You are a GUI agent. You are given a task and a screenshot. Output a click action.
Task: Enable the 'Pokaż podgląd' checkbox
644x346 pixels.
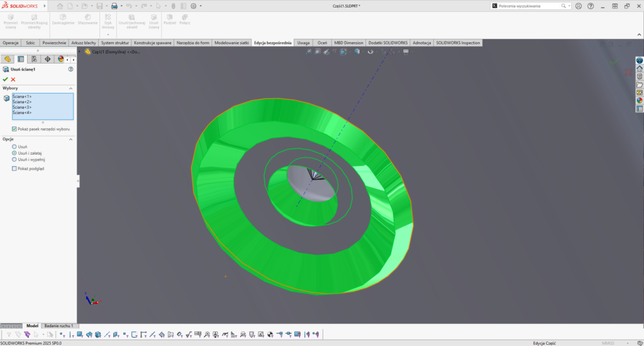(x=14, y=169)
